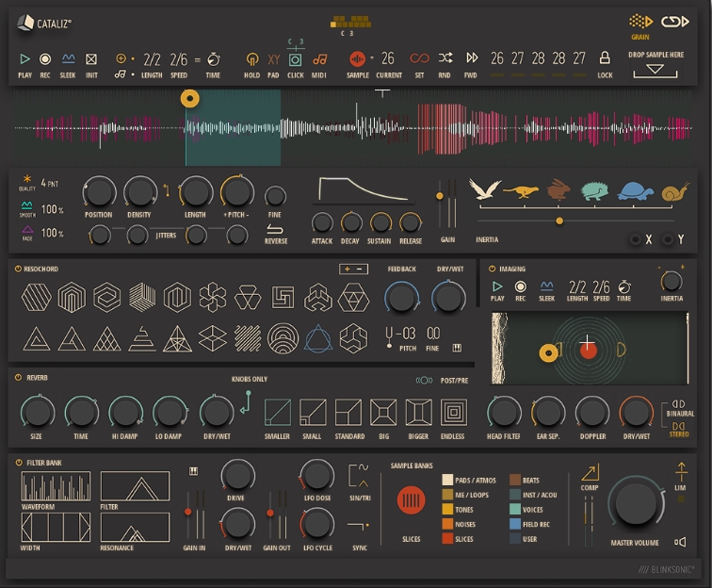Toggle the main SLEEK icon
712x588 pixels.
(x=68, y=58)
